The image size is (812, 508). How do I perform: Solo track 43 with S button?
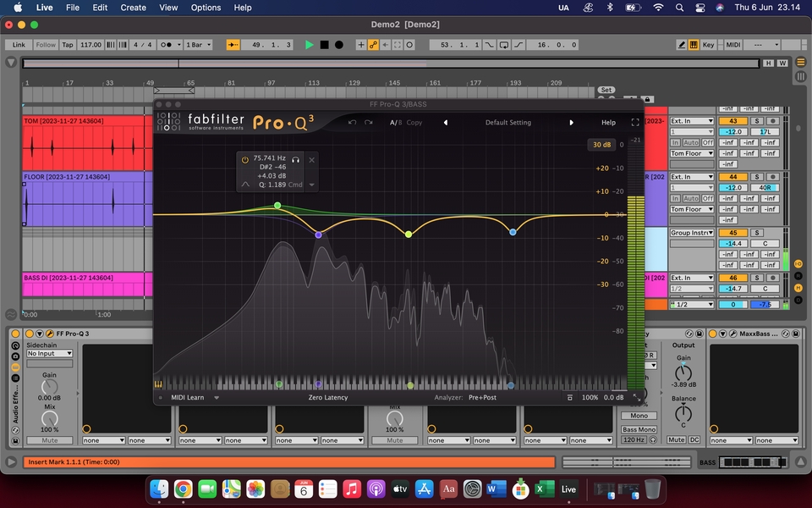756,121
